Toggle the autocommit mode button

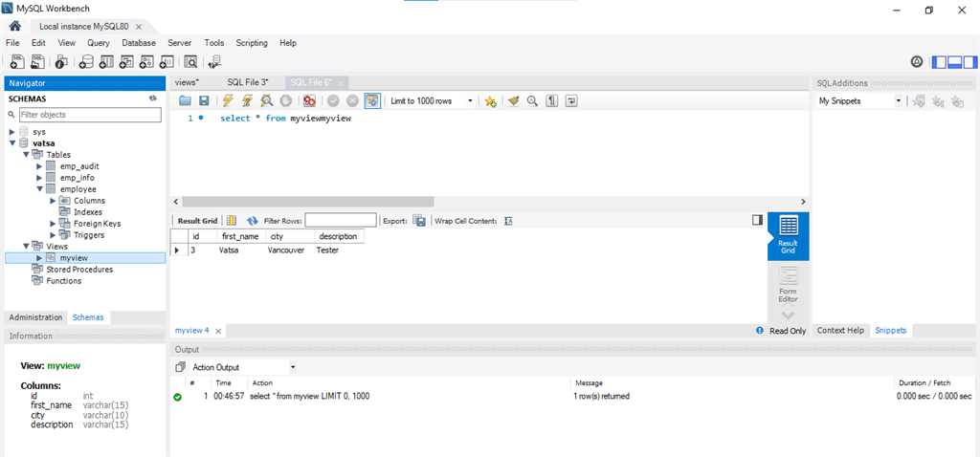point(372,100)
